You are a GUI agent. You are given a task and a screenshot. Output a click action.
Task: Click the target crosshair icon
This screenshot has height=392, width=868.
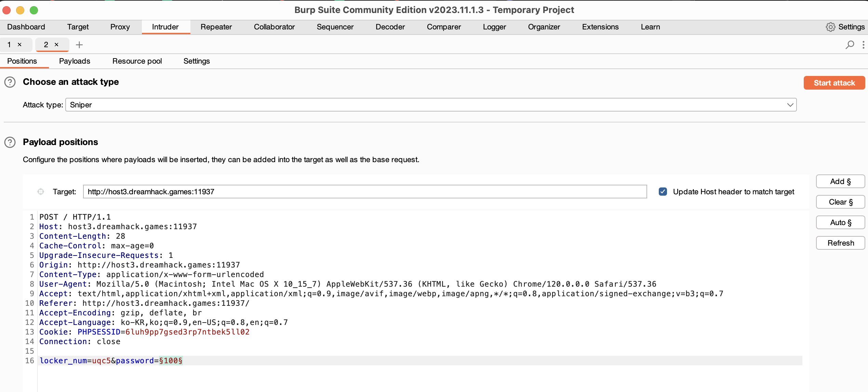click(x=41, y=192)
